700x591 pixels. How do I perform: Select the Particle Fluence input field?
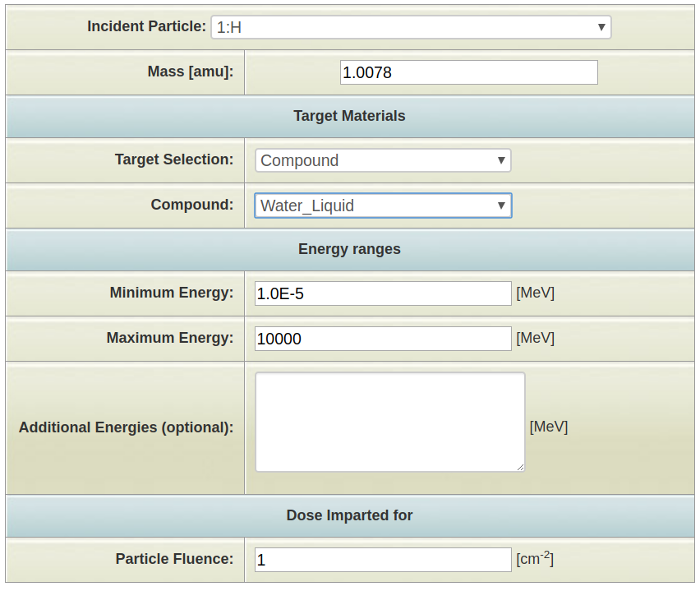click(x=383, y=559)
